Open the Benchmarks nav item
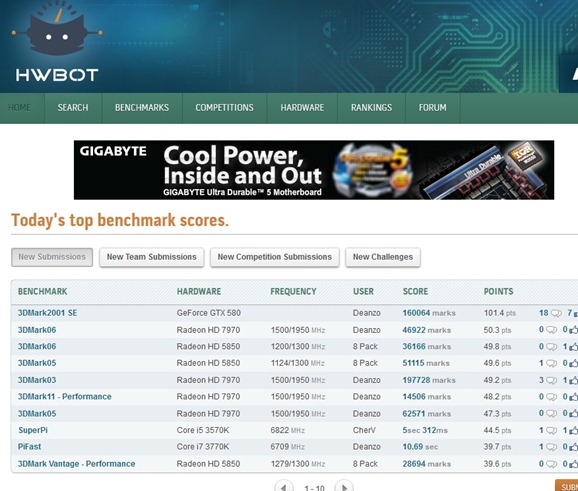This screenshot has width=578, height=491. click(x=142, y=108)
